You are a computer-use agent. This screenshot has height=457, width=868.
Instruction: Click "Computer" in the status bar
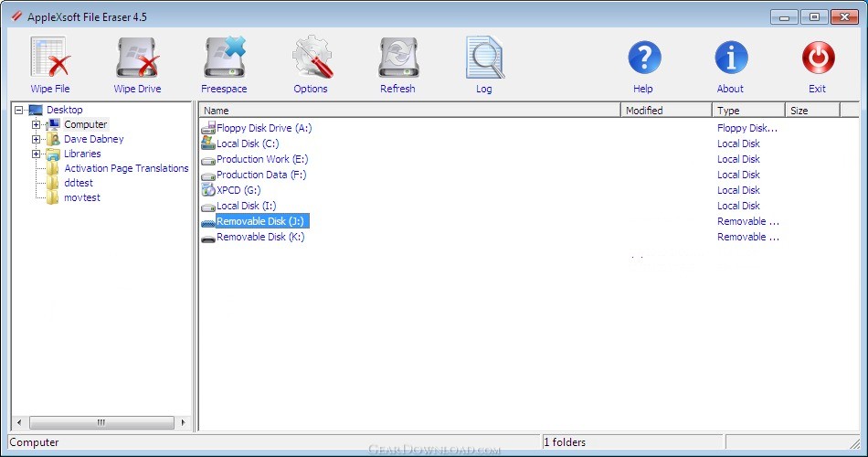pos(34,442)
